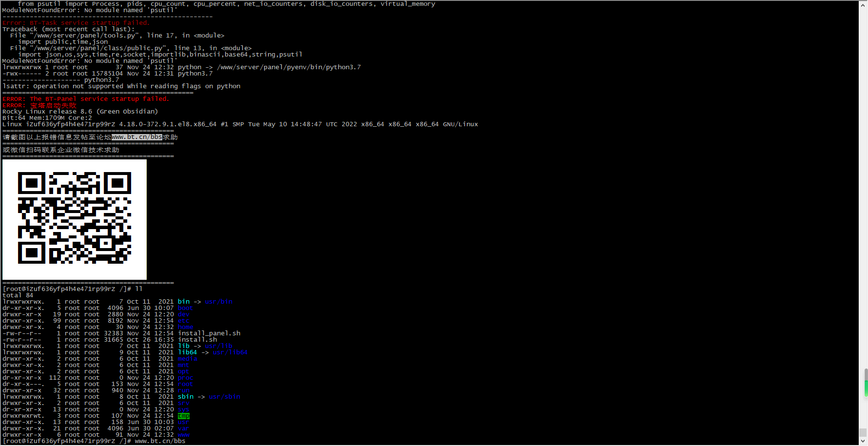The height and width of the screenshot is (446, 868).
Task: Click the 'from psutil import Process' line
Action: tap(227, 4)
